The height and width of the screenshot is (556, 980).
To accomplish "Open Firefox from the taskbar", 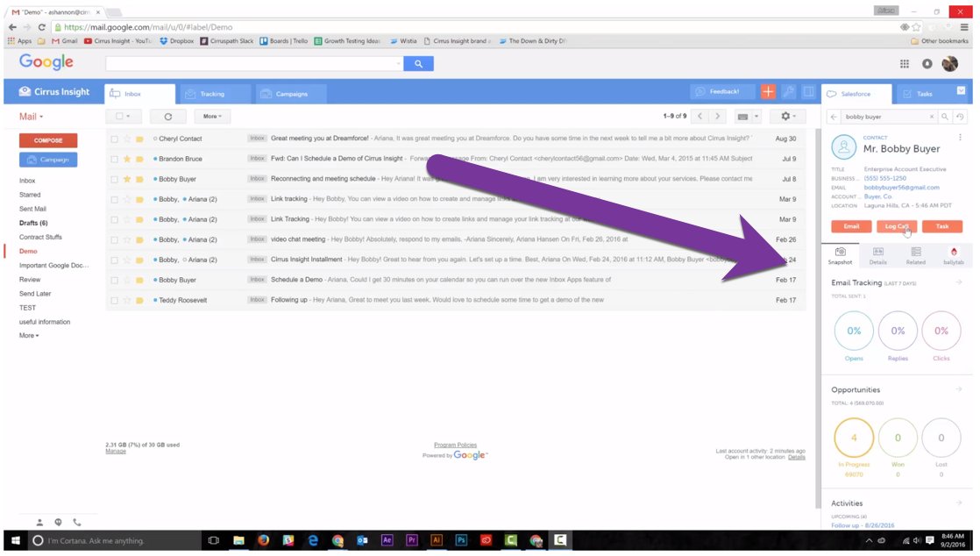I will [263, 540].
